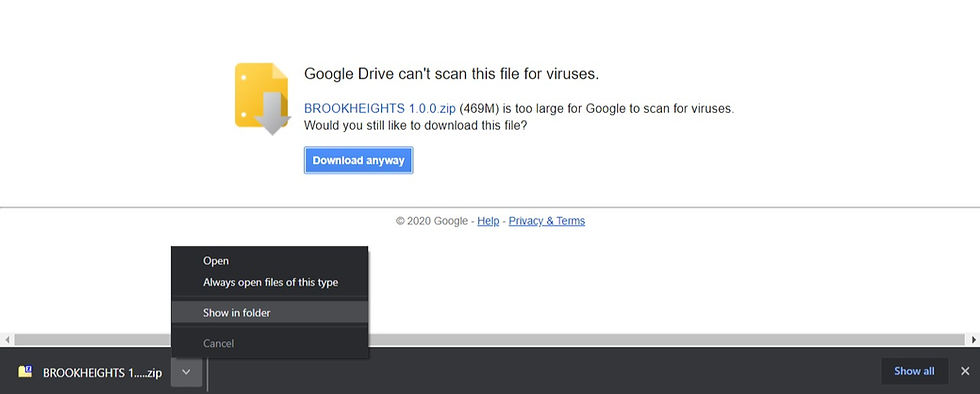980x394 pixels.
Task: Open the BROOKHEIGHTS 1.0.0.zip file link
Action: (x=380, y=108)
